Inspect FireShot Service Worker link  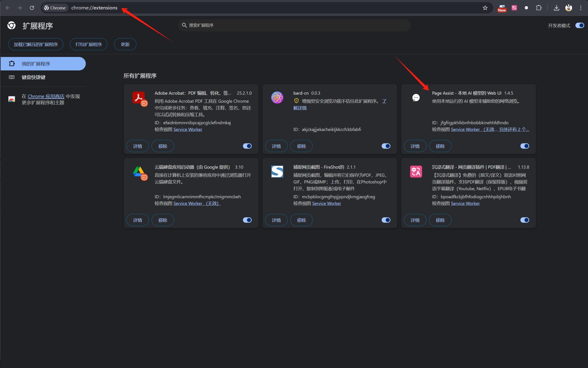(326, 204)
